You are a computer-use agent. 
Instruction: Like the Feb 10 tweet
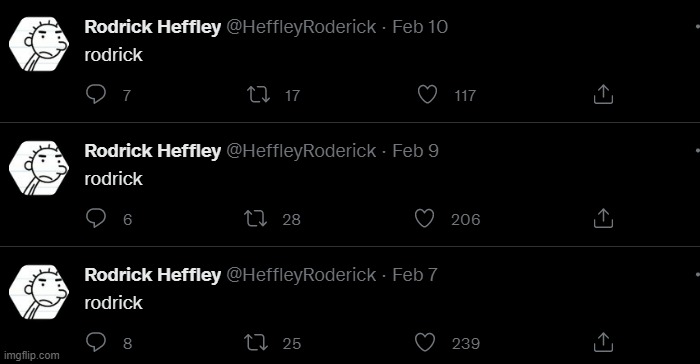point(427,95)
